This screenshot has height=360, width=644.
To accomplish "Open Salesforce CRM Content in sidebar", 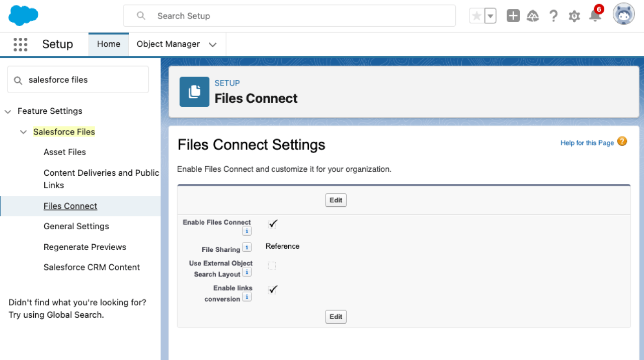I will (x=92, y=267).
